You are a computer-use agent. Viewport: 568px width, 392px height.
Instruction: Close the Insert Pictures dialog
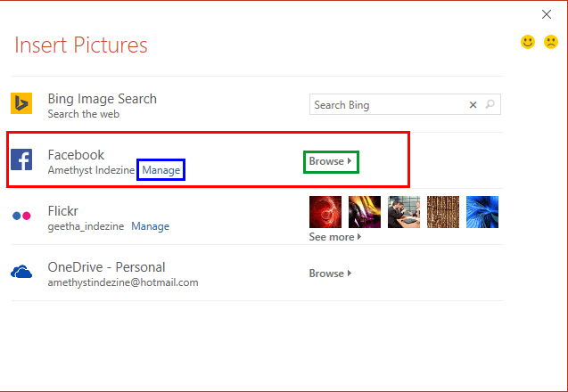point(547,14)
